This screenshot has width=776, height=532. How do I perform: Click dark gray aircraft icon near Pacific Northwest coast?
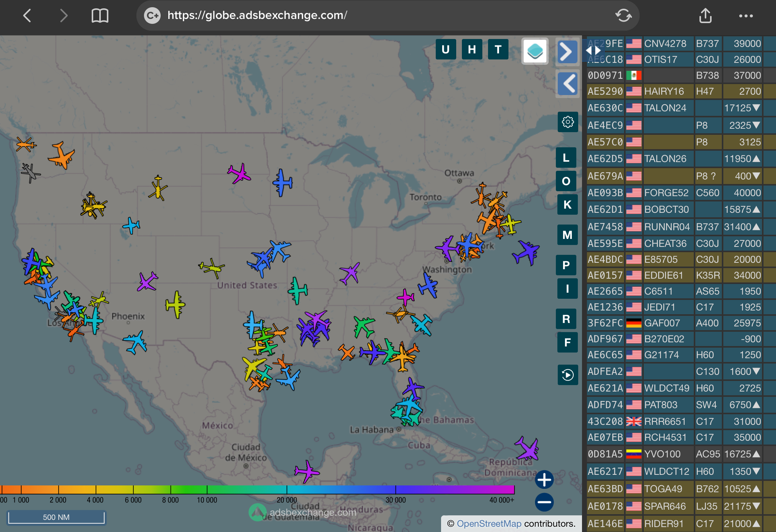[31, 173]
